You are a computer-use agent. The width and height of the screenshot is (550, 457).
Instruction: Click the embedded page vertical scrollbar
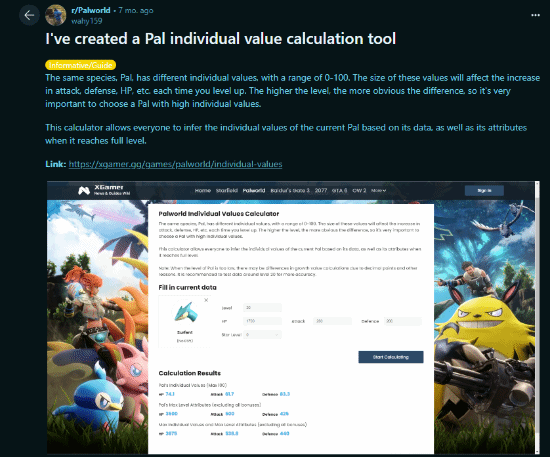coord(537,317)
